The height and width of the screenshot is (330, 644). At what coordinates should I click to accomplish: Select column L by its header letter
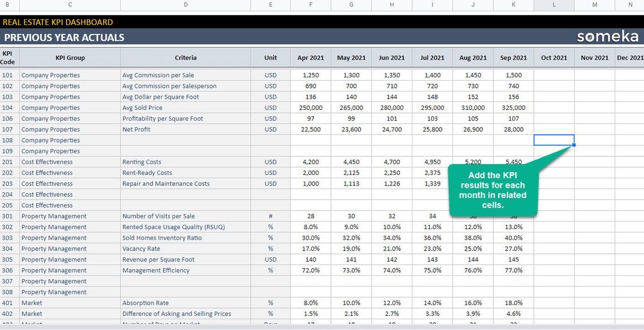(x=554, y=5)
